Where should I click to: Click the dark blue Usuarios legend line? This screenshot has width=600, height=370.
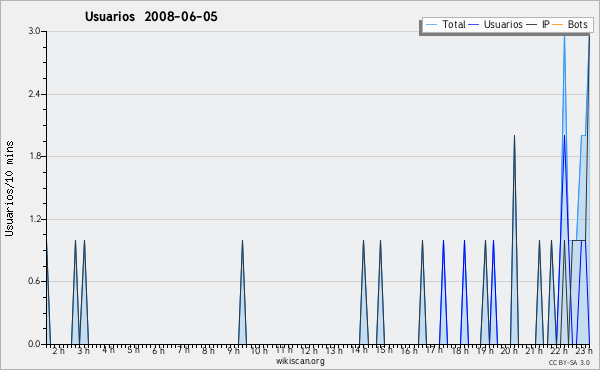tap(474, 24)
